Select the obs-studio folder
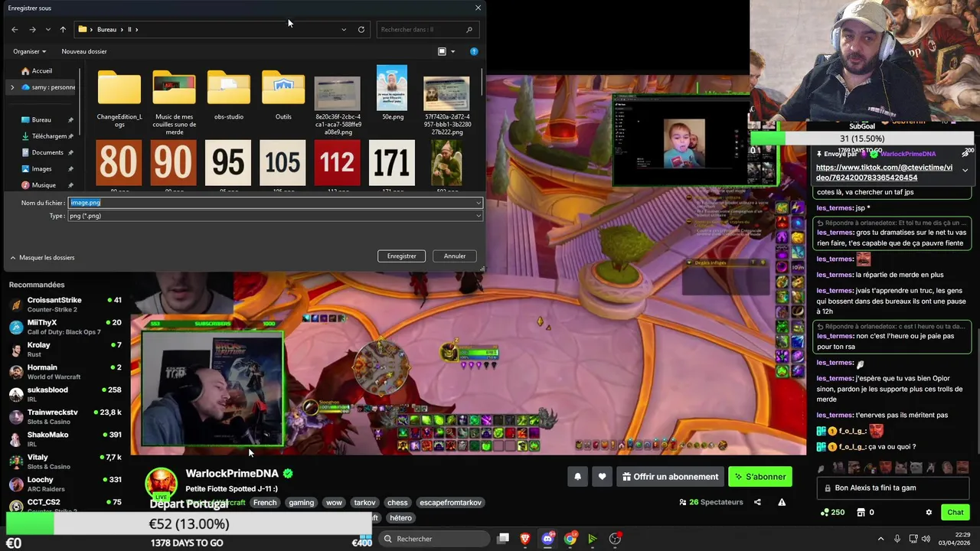This screenshot has width=980, height=551. coord(229,95)
